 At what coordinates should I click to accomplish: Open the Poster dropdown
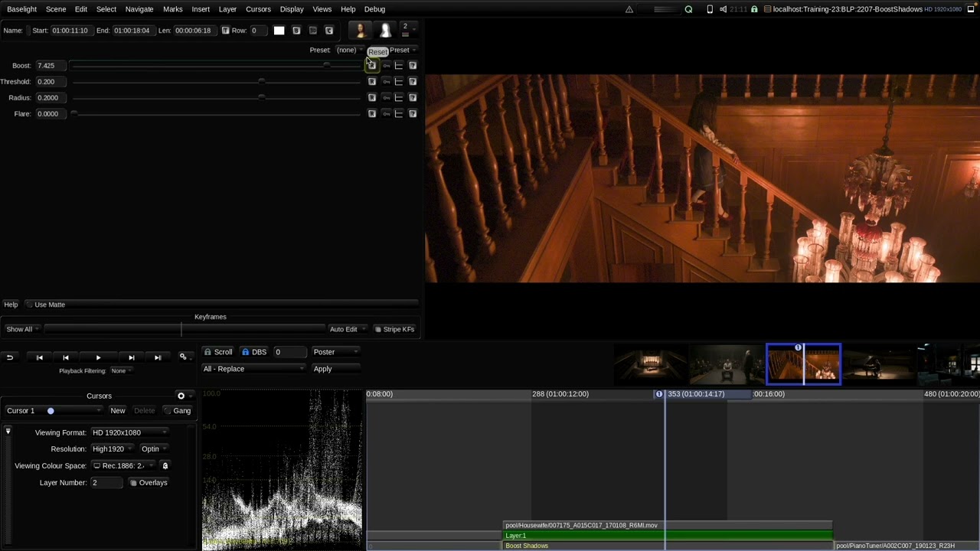(335, 352)
